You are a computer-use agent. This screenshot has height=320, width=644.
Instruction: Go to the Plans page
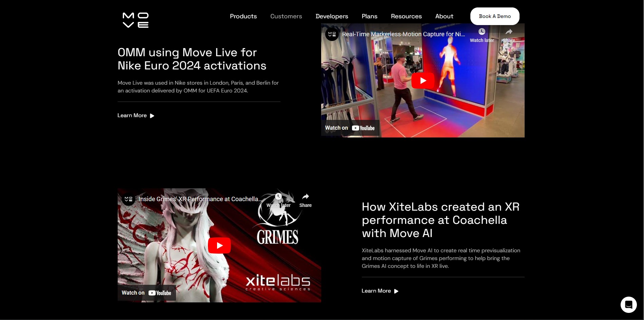[369, 16]
